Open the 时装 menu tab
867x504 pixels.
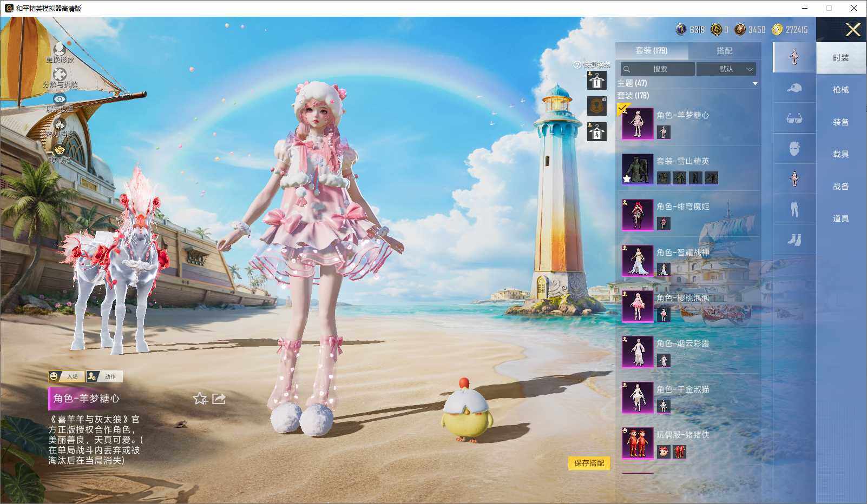(841, 58)
